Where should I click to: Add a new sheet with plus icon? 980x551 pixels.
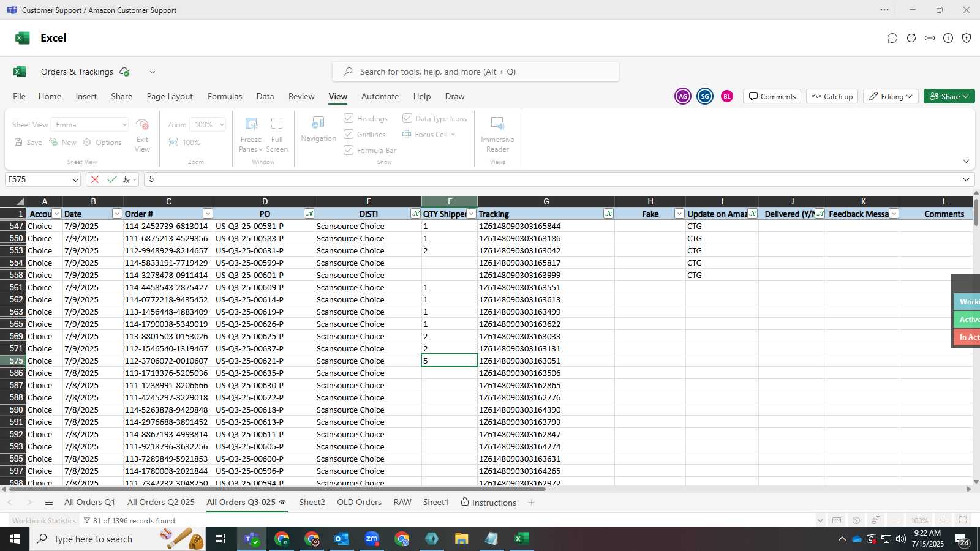531,503
